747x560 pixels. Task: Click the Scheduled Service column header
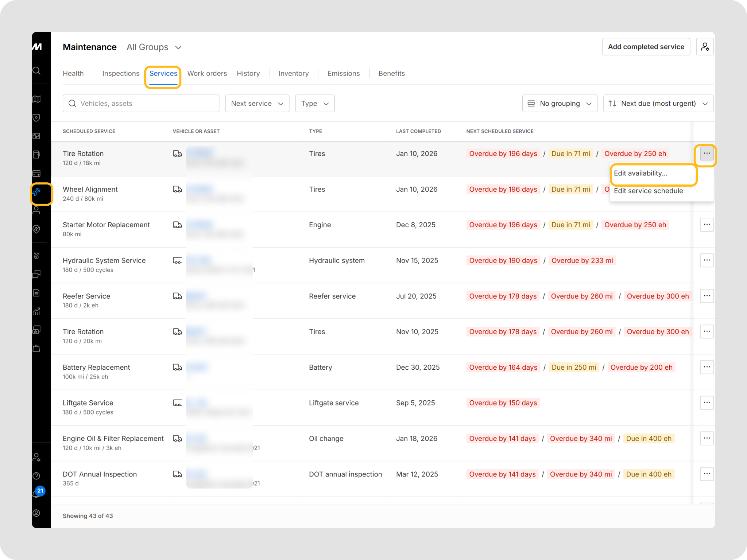[x=89, y=131]
